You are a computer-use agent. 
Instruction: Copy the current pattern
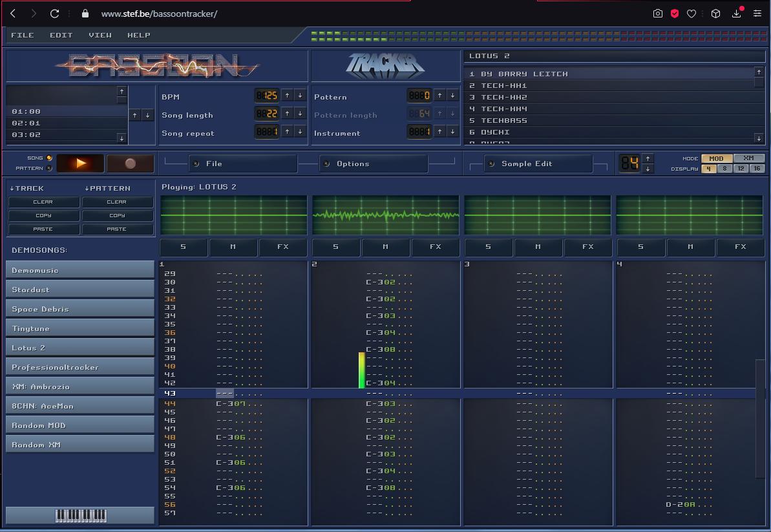coord(117,216)
